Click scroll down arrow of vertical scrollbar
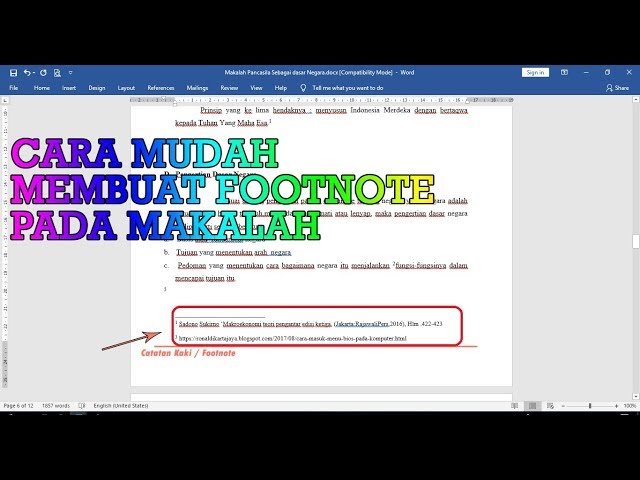 tap(636, 396)
